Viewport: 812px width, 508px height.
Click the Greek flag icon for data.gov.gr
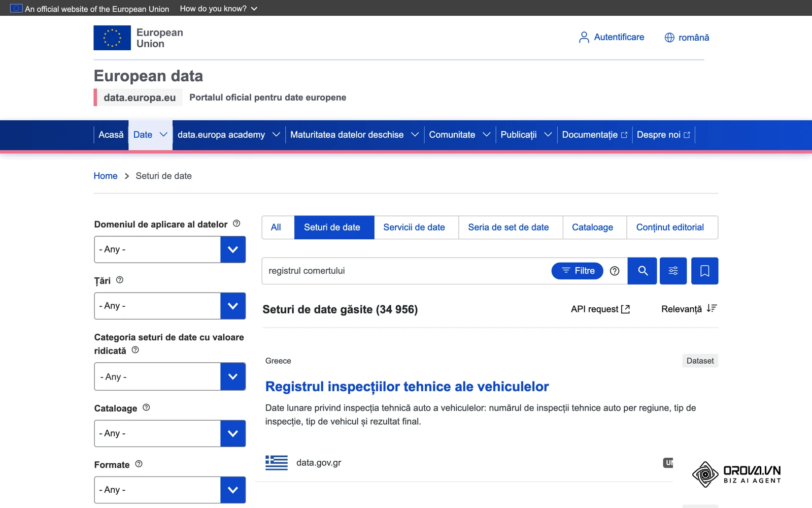(277, 462)
